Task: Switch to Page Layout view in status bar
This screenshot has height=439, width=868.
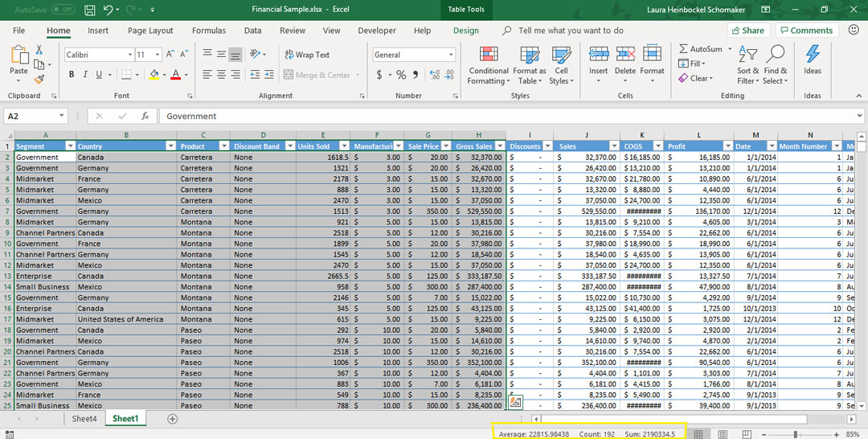Action: [723, 434]
